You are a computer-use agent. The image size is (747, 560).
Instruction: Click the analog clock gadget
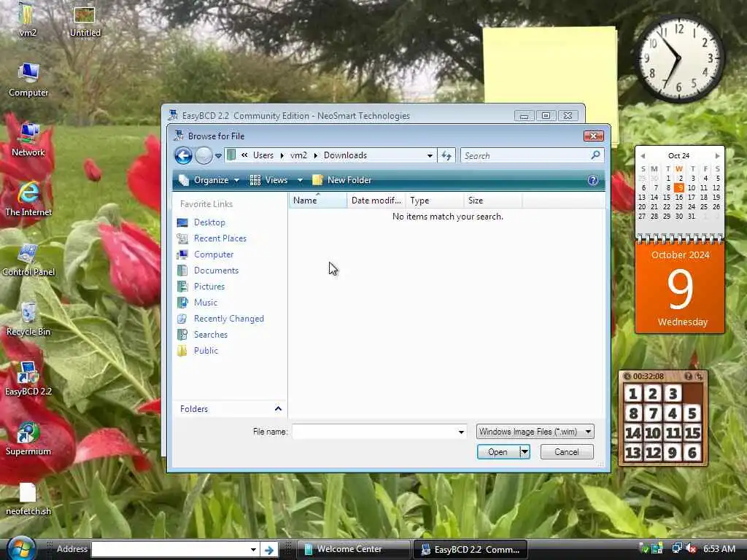(x=679, y=58)
